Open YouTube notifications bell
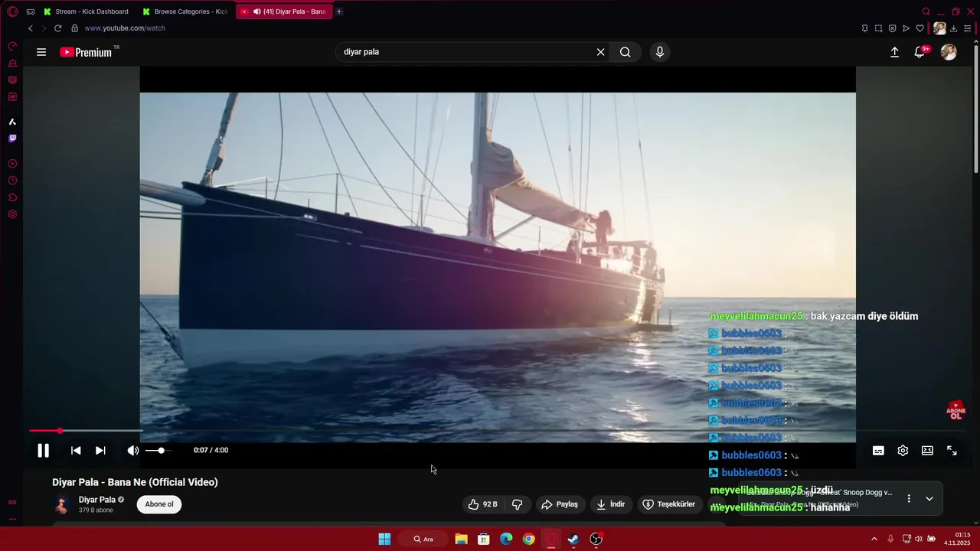 [920, 52]
